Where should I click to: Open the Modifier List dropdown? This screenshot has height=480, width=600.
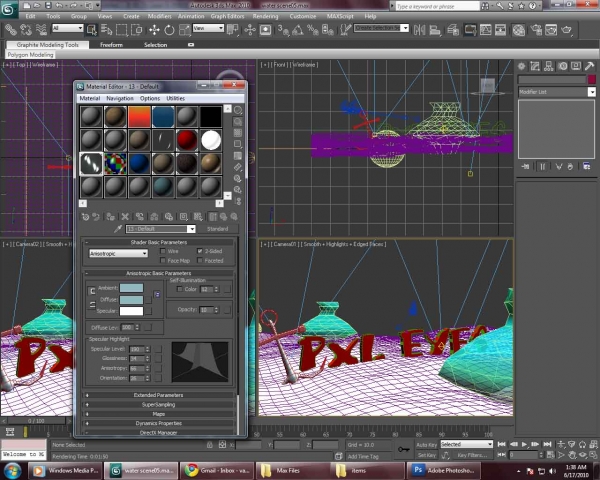tap(557, 92)
